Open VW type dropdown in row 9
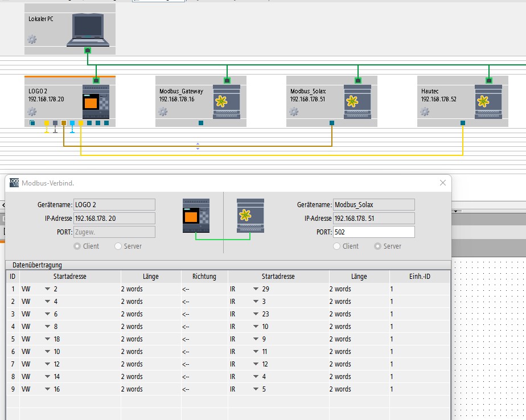Screen dimensions: 526x420 pos(47,389)
